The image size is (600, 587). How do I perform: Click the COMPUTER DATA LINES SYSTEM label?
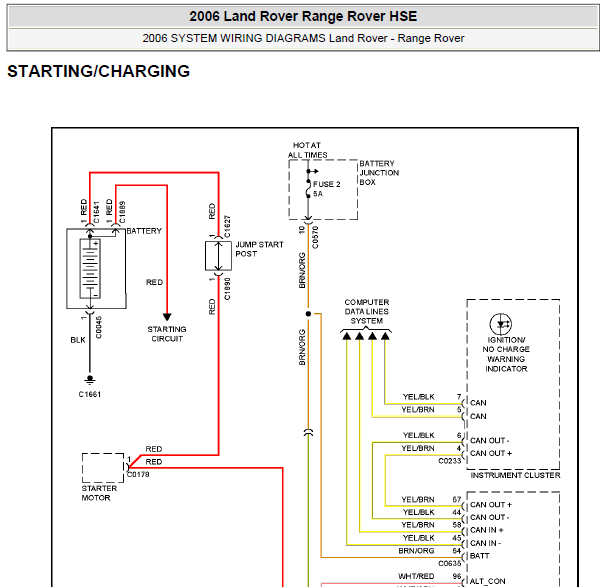(367, 311)
